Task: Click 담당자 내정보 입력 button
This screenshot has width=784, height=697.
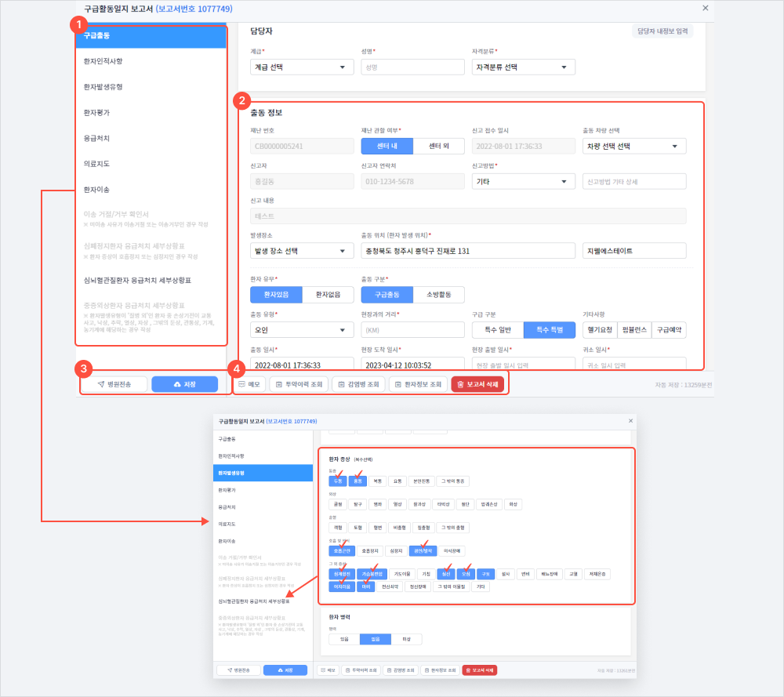Action: click(x=662, y=31)
